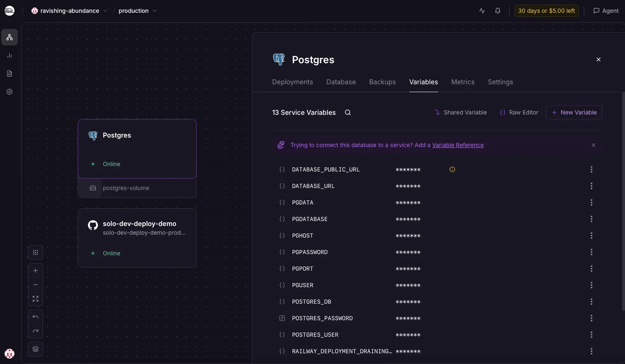This screenshot has width=625, height=364.
Task: Click the Variable Reference banner link icon
Action: [281, 145]
